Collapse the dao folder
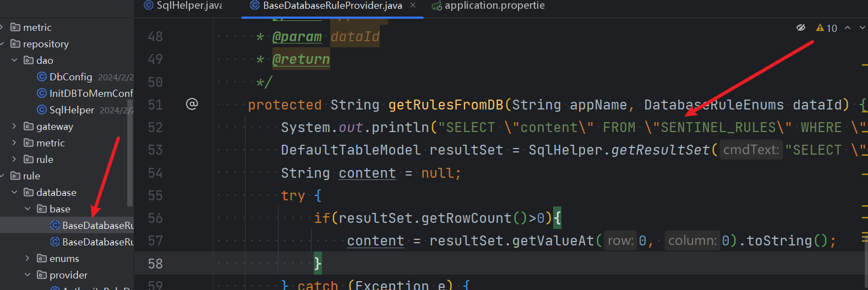Screen dimensions: 868x290 [14, 61]
